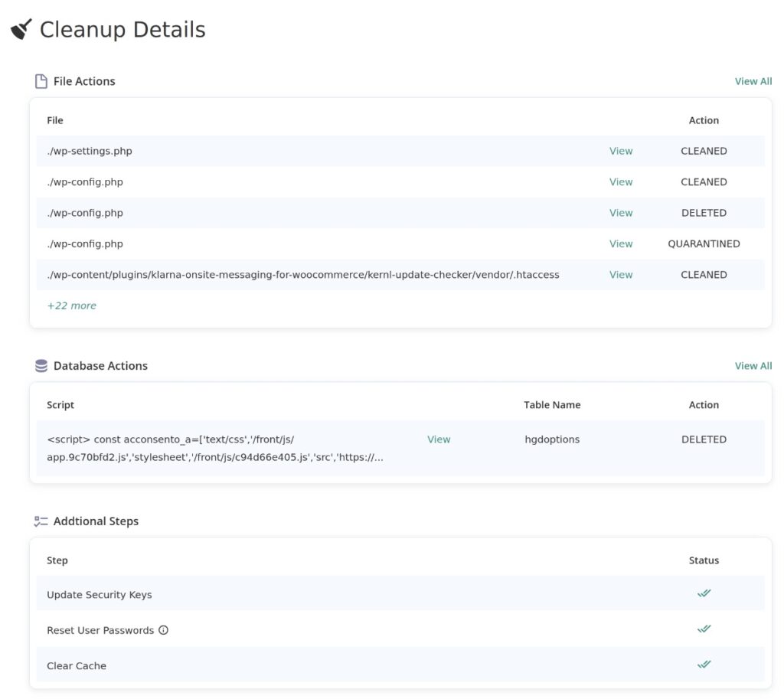Image resolution: width=784 pixels, height=699 pixels.
Task: Click the Script column header
Action: point(60,405)
